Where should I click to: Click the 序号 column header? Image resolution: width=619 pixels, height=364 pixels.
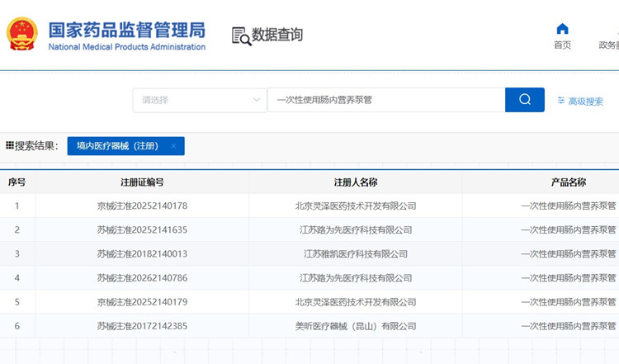tap(17, 182)
